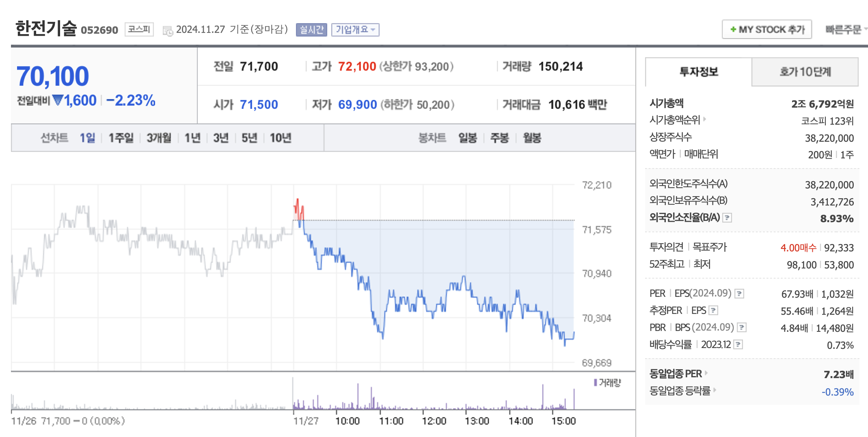Viewport: 868px width, 437px height.
Task: Click the calendar icon before the date
Action: click(168, 30)
